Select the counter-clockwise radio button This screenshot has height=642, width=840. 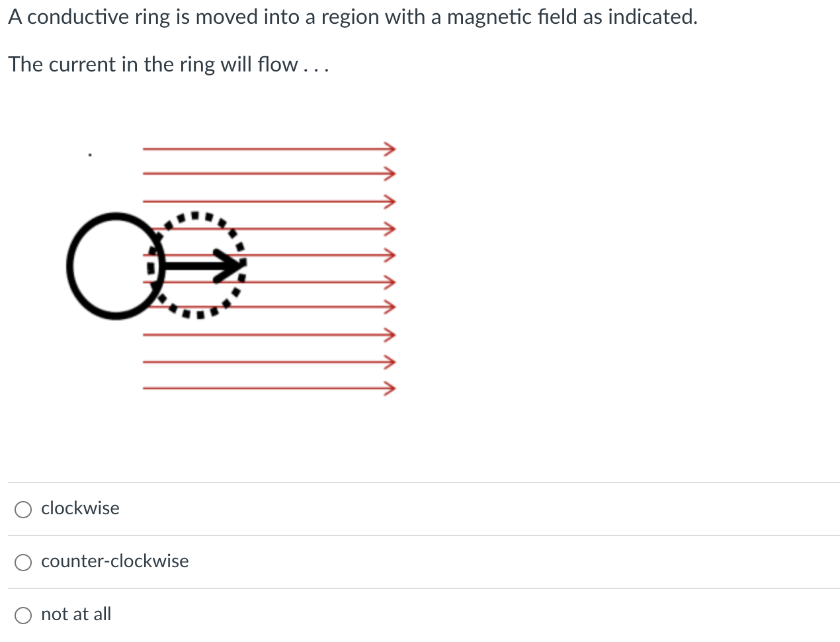pos(23,562)
